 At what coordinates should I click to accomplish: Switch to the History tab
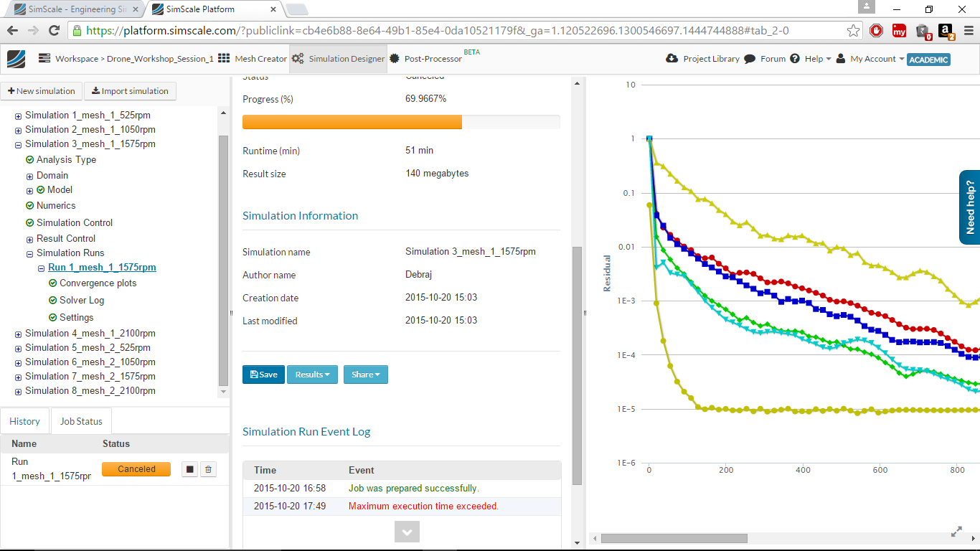pos(24,421)
